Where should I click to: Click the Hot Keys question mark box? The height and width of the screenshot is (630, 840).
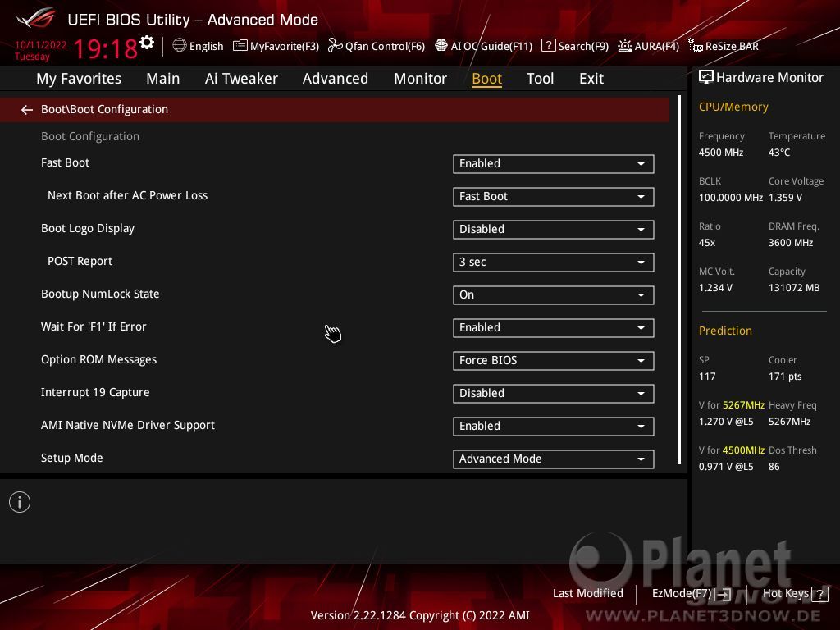(x=819, y=594)
